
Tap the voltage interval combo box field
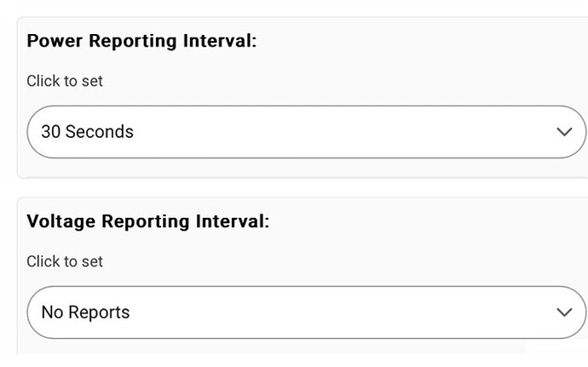[x=307, y=313]
